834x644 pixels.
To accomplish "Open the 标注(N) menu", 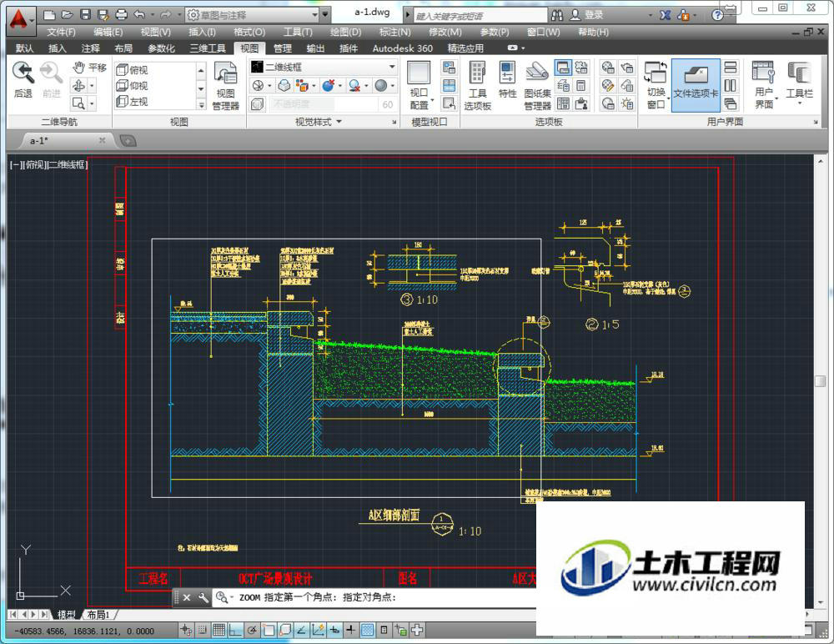I will 394,32.
